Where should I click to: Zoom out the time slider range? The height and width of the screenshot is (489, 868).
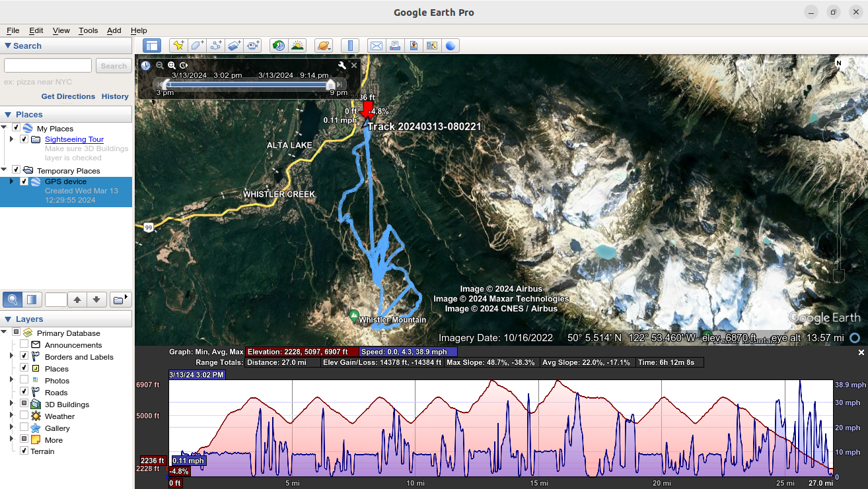[x=160, y=65]
